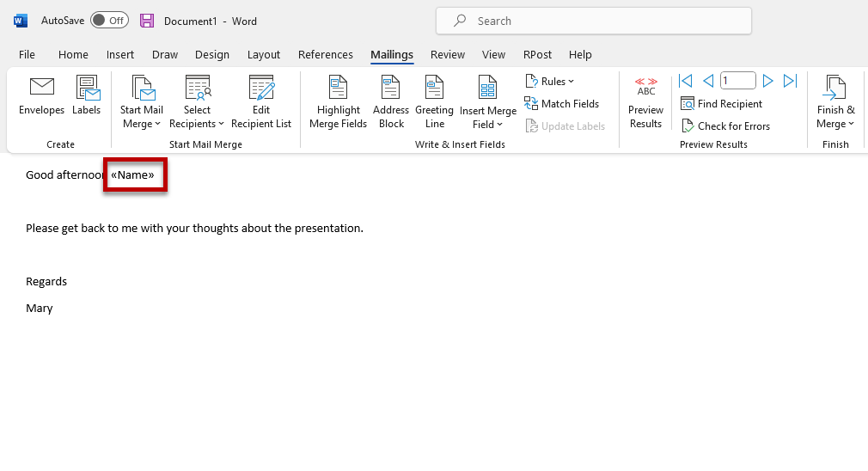Click Preview Results ABC icon
The image size is (868, 471).
click(645, 87)
